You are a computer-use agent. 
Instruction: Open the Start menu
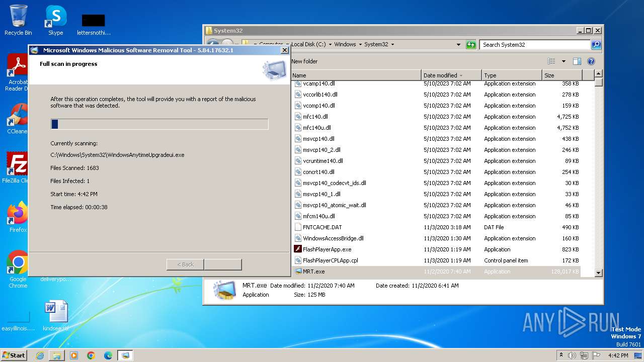pyautogui.click(x=14, y=355)
